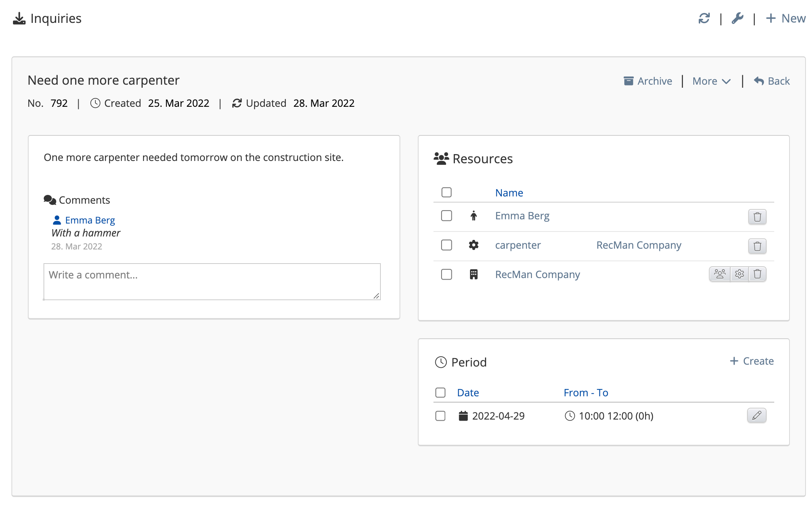Tick checkbox for the carpenter resource
812x505 pixels.
coord(446,245)
